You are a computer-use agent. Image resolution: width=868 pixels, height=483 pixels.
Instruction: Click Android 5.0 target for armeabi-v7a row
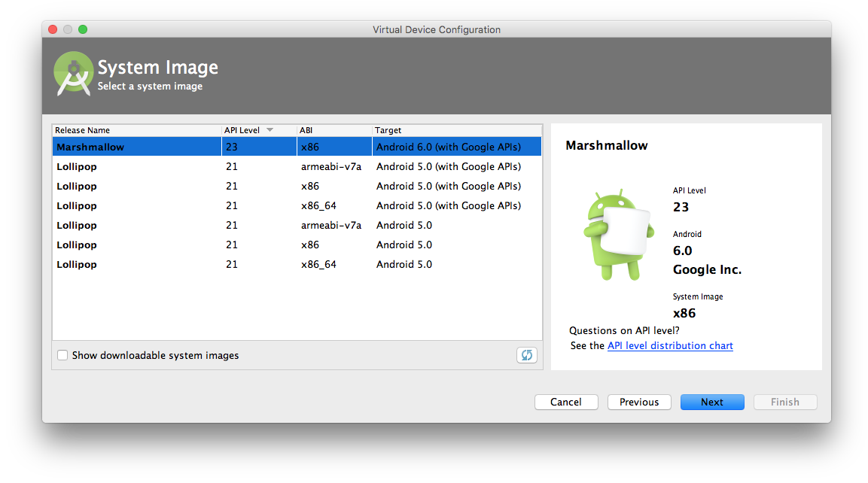(457, 225)
